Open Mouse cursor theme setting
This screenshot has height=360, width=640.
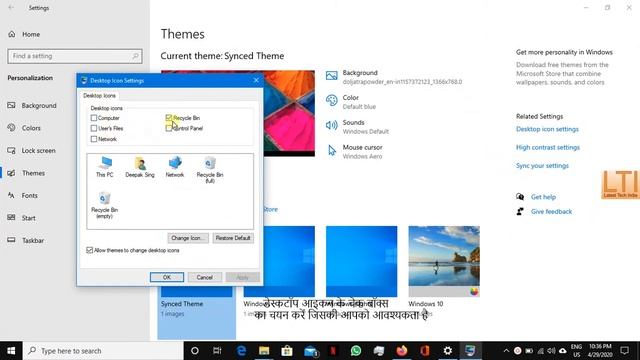pos(354,151)
